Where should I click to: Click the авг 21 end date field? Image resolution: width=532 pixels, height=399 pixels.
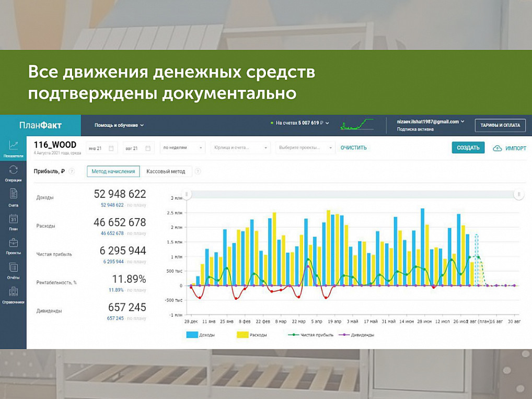(138, 148)
